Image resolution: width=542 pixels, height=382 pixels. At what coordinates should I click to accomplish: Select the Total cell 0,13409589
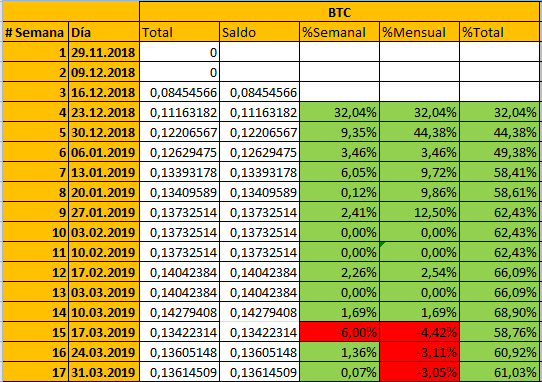(179, 192)
